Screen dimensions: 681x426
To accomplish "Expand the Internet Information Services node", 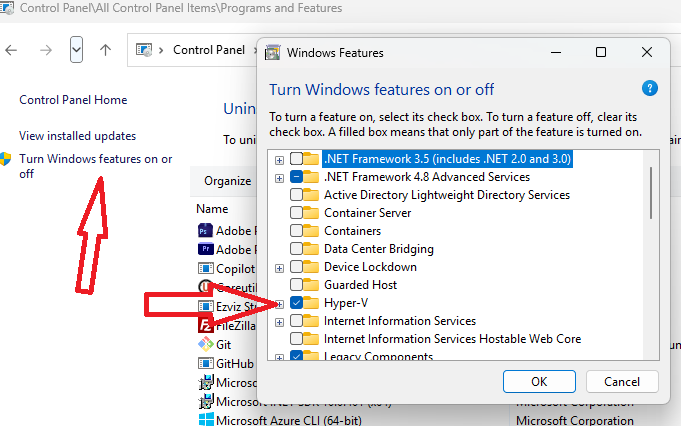I will (279, 322).
